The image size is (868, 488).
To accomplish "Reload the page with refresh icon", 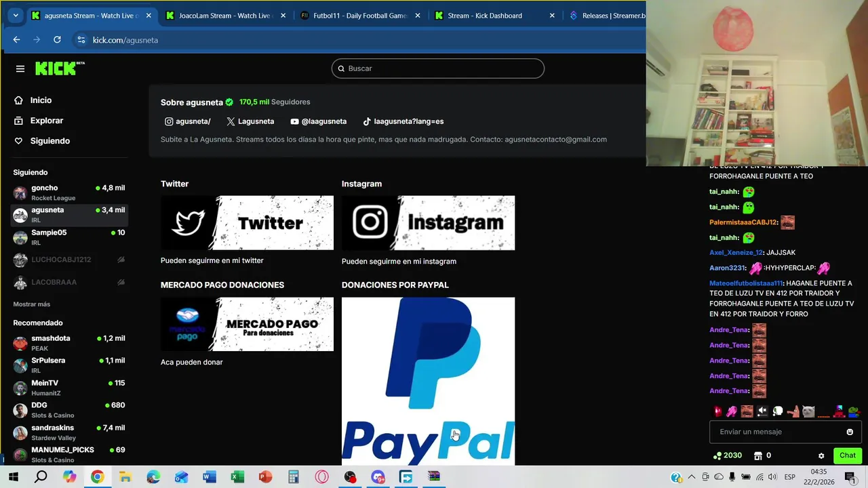I will coord(57,40).
